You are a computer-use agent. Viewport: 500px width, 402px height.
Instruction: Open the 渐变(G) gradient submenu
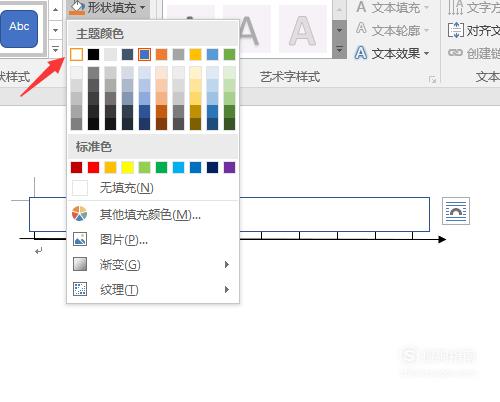(153, 265)
